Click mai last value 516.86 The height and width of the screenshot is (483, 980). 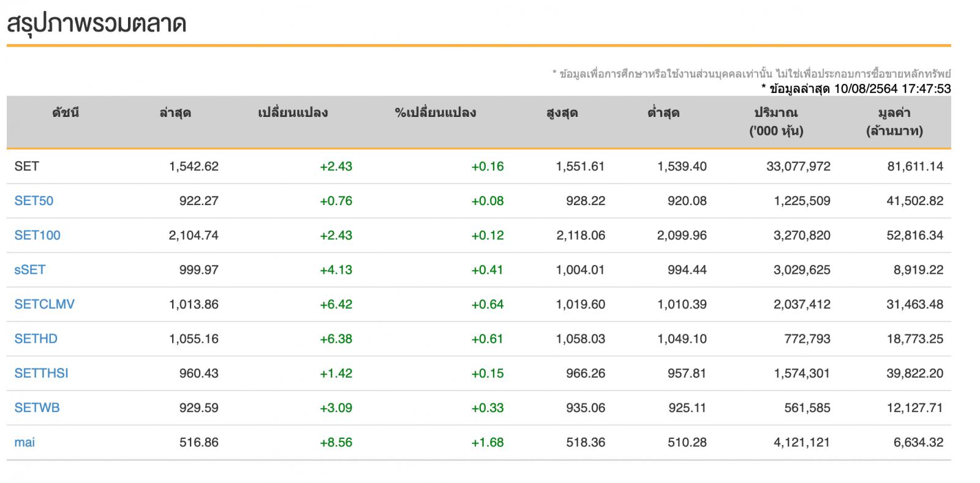(198, 442)
